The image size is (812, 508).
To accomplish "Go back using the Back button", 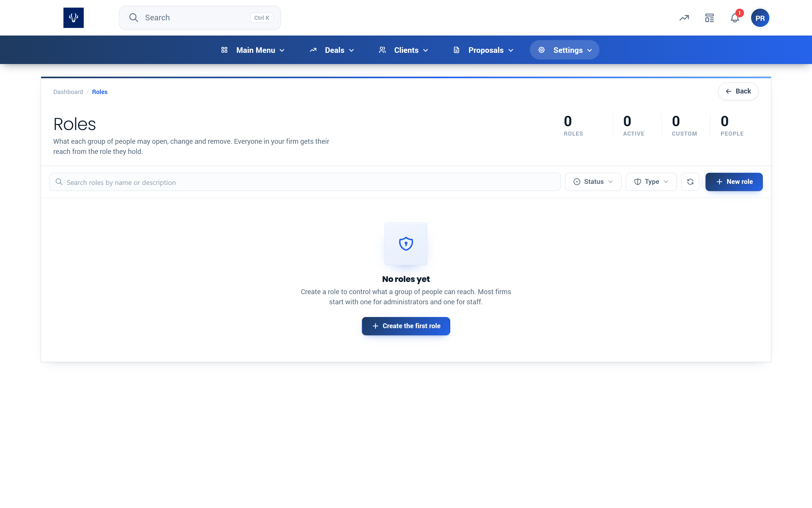I will coord(738,91).
